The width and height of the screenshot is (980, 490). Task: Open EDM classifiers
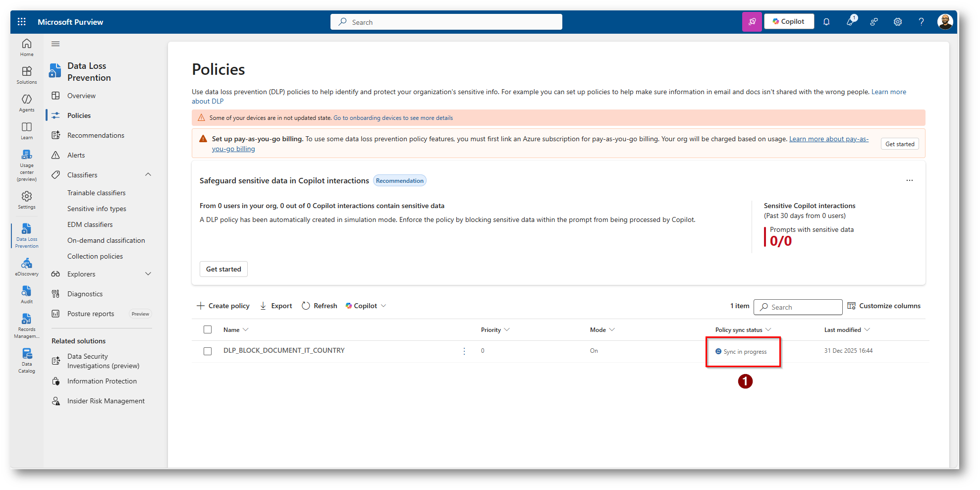(x=90, y=224)
